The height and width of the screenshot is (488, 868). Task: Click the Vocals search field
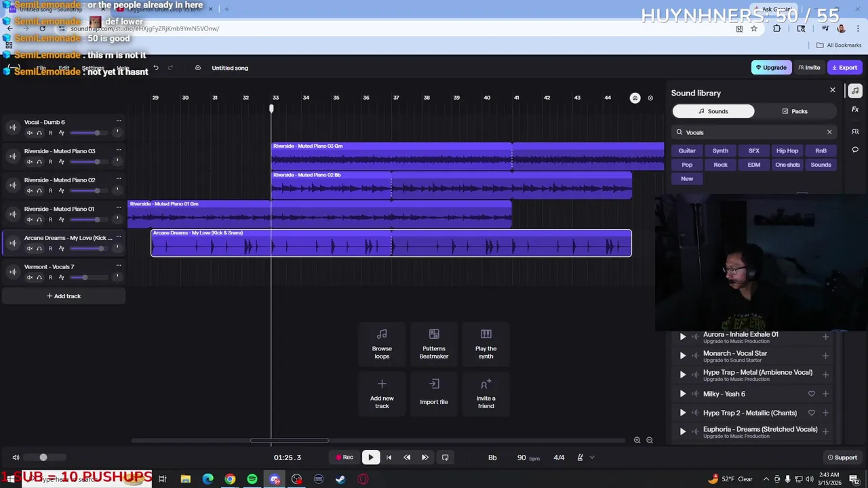pos(753,132)
